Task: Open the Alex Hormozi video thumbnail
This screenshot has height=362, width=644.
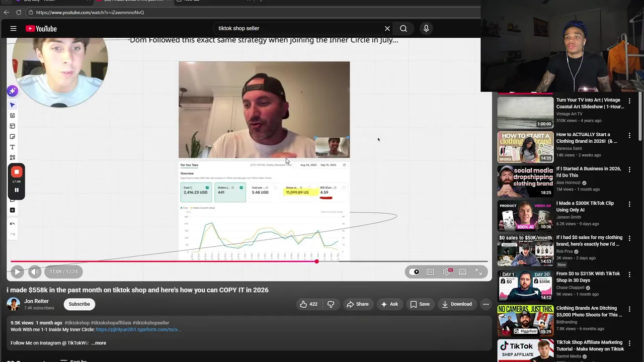Action: click(525, 182)
